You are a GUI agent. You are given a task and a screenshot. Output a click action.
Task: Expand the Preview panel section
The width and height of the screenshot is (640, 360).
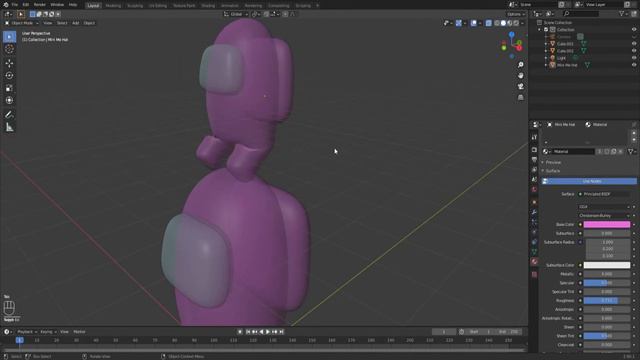(552, 162)
